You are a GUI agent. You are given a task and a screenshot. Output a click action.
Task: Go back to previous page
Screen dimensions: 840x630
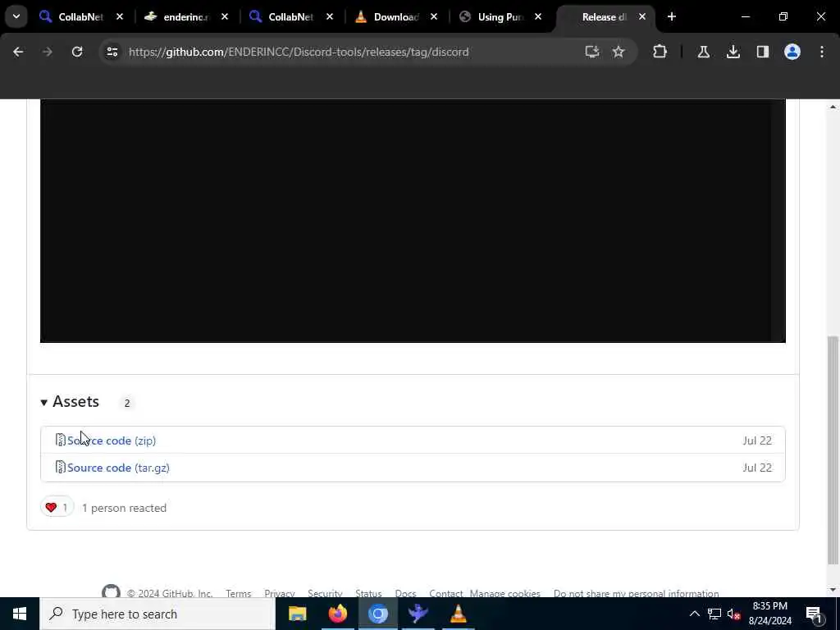click(x=18, y=52)
